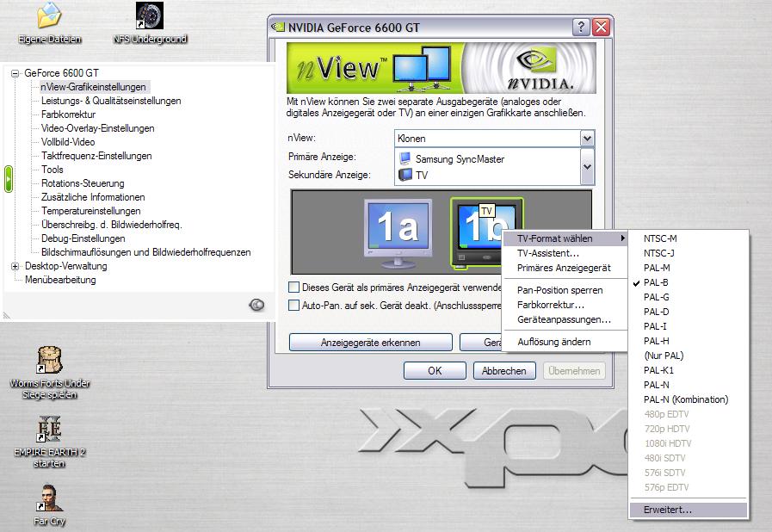Select Bildschirmauflösungen und Bildwiederholfrequenzen item
Image resolution: width=772 pixels, height=532 pixels.
(x=146, y=253)
